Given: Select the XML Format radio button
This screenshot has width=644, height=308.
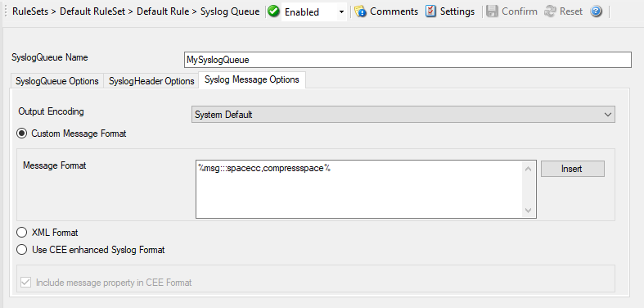Looking at the screenshot, I should click(22, 233).
